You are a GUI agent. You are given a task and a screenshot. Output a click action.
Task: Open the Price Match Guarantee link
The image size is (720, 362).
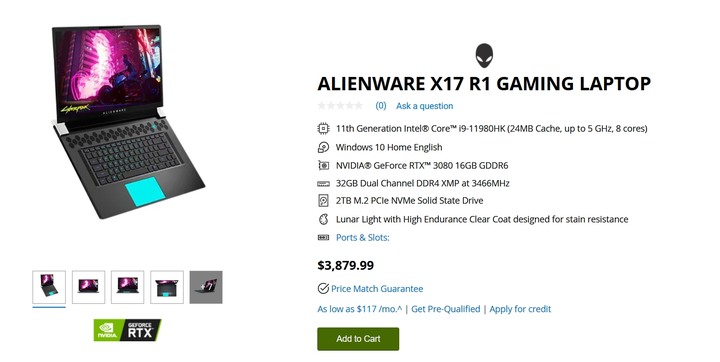click(x=377, y=289)
